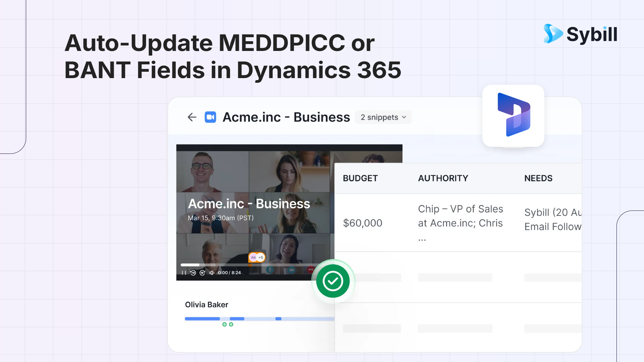
Task: Click the video progress bar
Action: tap(248, 265)
